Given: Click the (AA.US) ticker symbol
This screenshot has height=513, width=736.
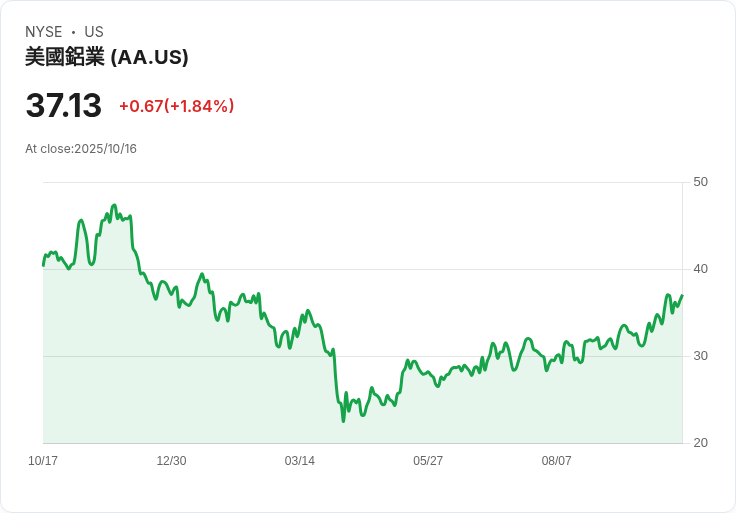Looking at the screenshot, I should 150,57.
